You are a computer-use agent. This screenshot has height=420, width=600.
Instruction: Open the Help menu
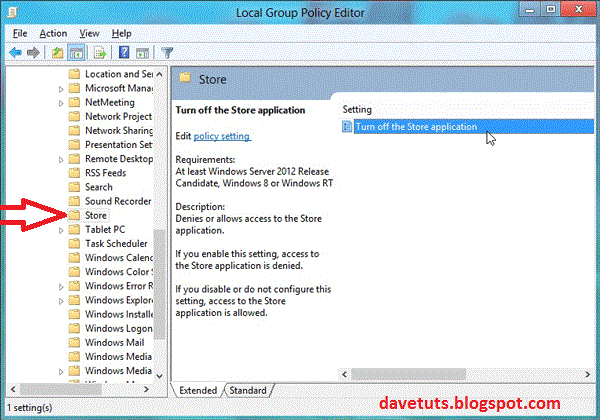click(121, 33)
